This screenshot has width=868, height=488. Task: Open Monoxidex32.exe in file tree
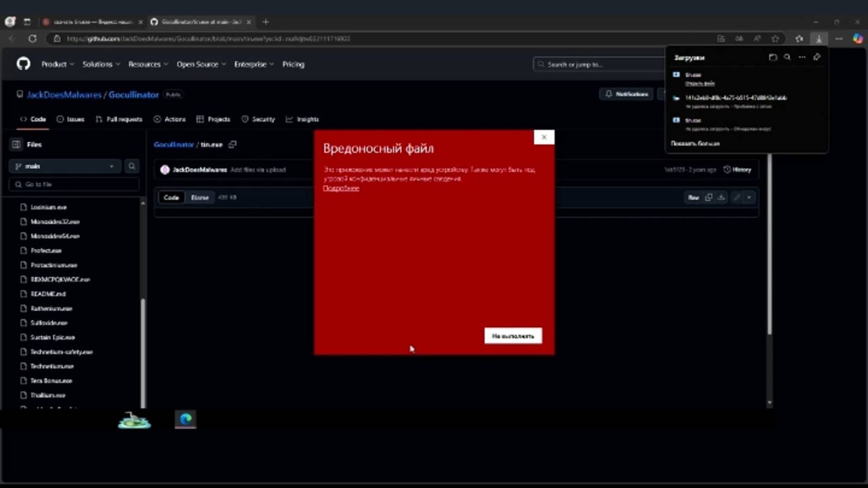tap(55, 222)
